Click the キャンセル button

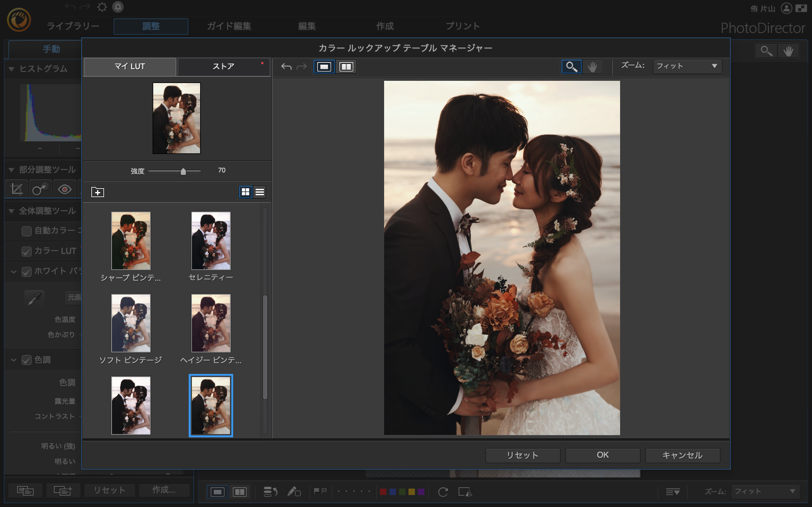(x=682, y=455)
